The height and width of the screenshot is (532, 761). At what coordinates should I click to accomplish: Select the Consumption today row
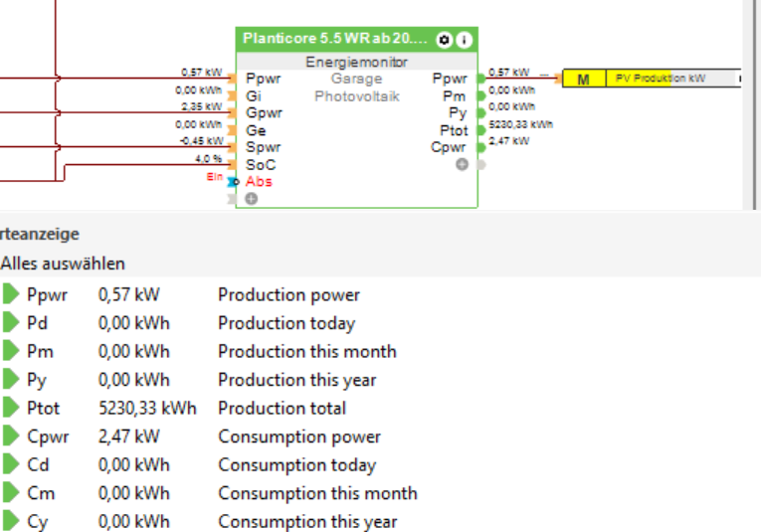pyautogui.click(x=296, y=464)
